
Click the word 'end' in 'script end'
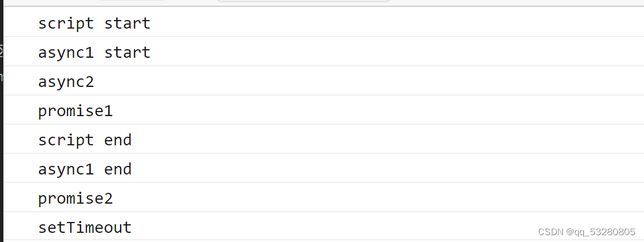(118, 140)
